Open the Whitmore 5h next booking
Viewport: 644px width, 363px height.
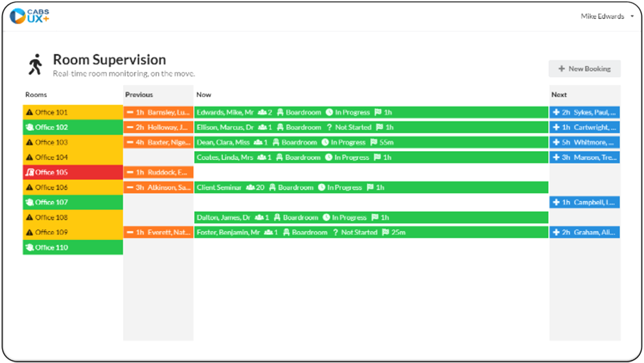(x=584, y=143)
